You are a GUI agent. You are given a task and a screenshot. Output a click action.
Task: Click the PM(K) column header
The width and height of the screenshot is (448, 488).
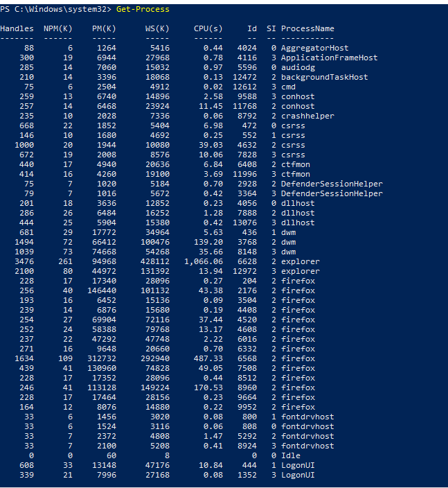pyautogui.click(x=104, y=28)
